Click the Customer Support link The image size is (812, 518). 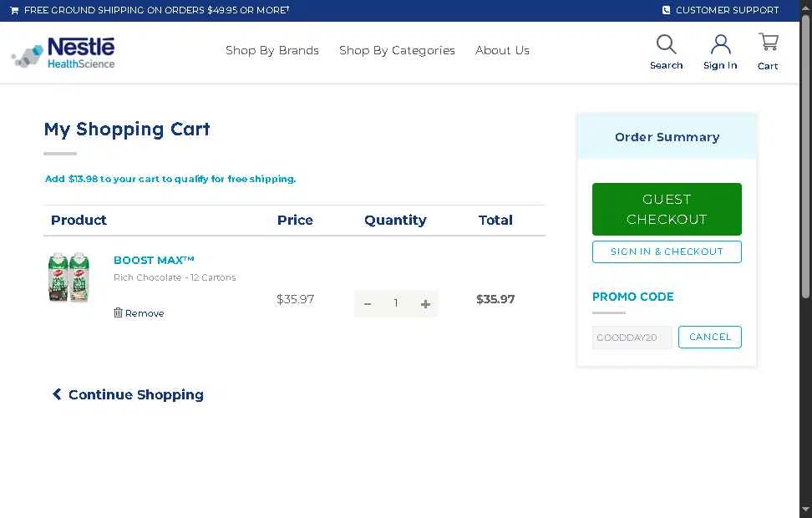(x=727, y=10)
